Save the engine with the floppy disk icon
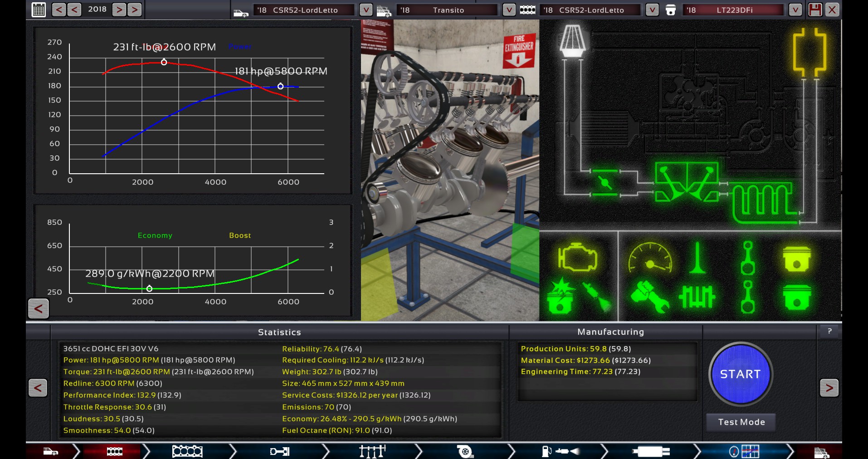 (815, 10)
